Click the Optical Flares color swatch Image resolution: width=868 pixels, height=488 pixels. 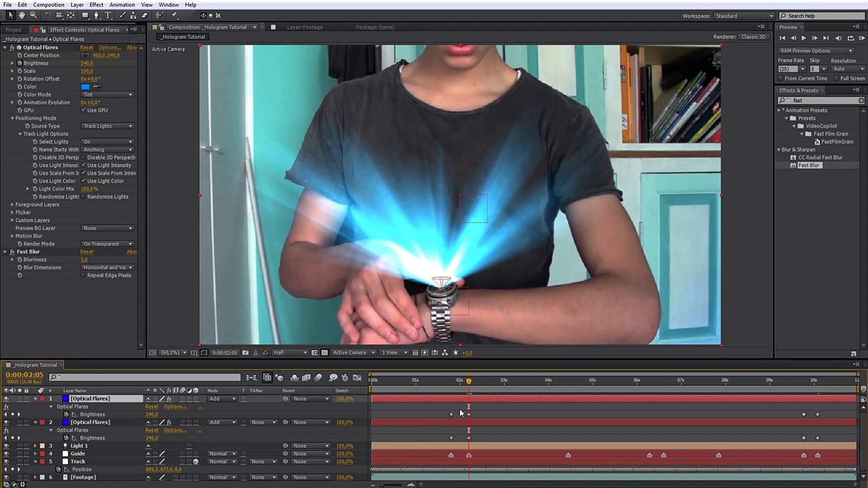[85, 87]
